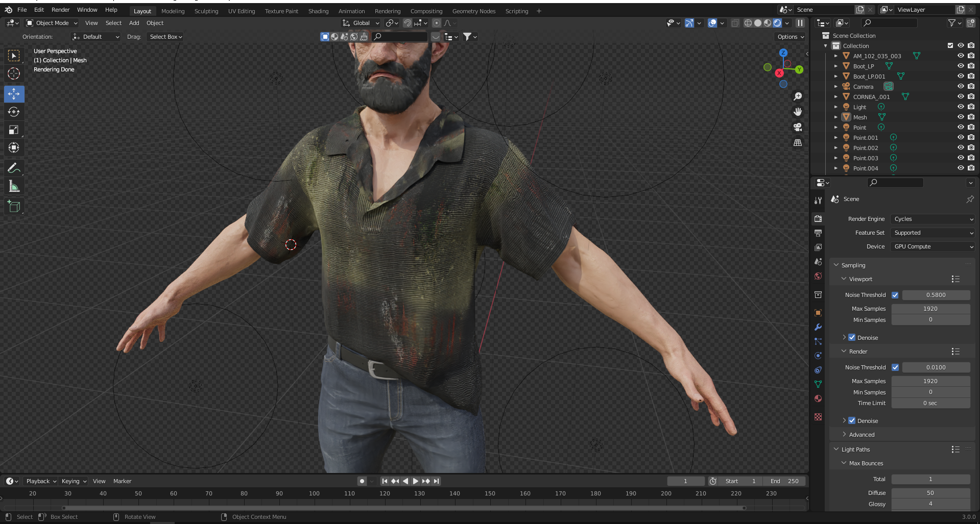980x524 pixels.
Task: Uncheck Collection exclude checkbox
Action: tap(950, 45)
